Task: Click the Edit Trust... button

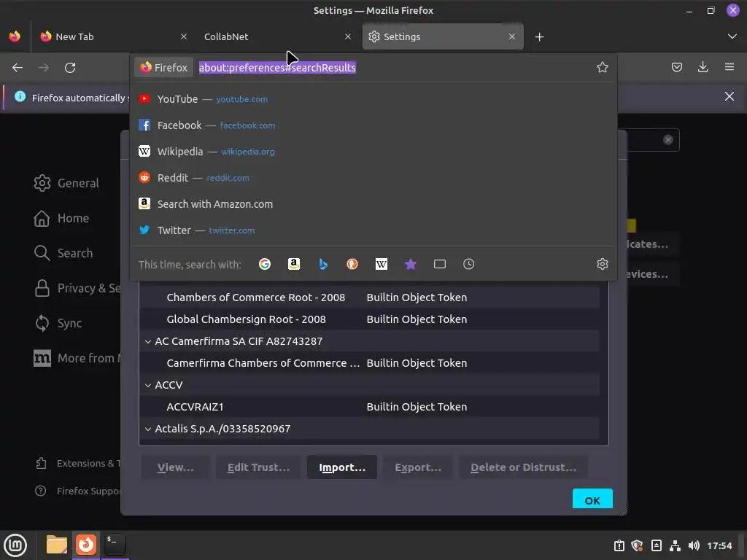Action: pos(259,467)
